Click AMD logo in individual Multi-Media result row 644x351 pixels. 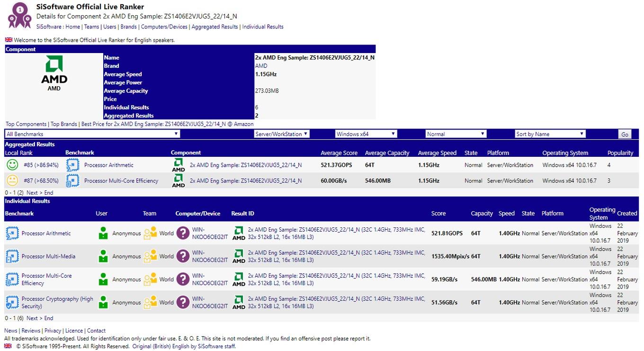tap(239, 256)
